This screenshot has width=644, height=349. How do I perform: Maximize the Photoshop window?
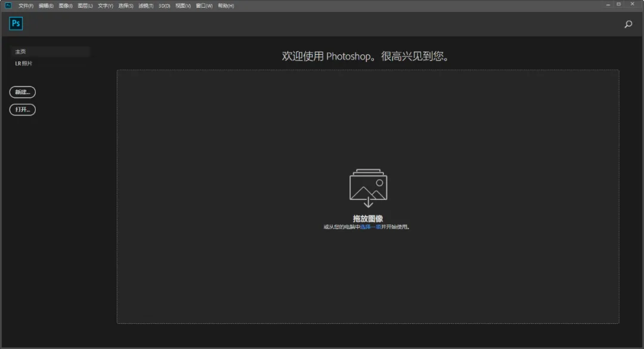point(618,5)
